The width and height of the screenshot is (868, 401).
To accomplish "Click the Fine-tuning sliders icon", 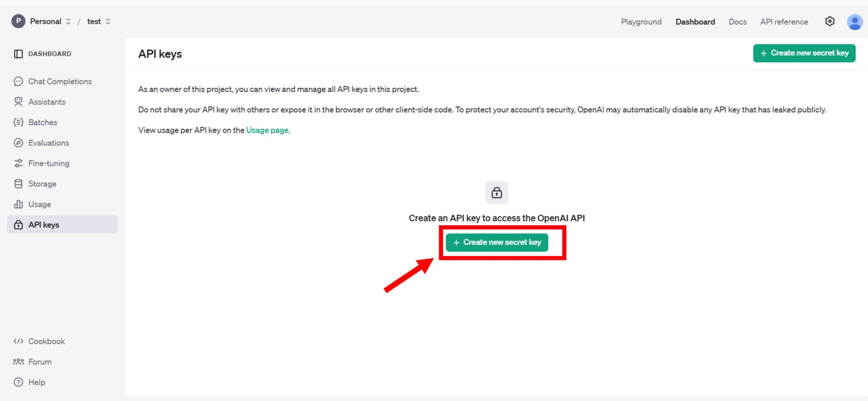I will click(18, 163).
